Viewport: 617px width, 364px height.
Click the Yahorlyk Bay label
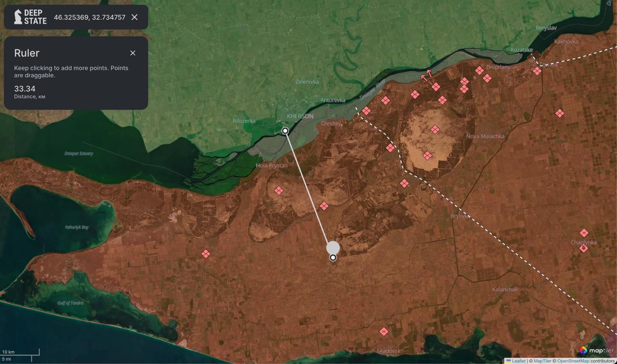click(77, 227)
